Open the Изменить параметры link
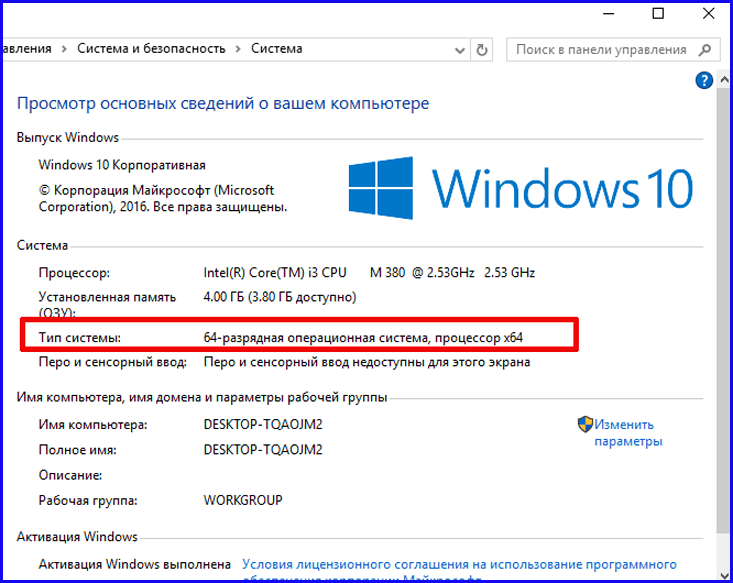 pyautogui.click(x=628, y=433)
